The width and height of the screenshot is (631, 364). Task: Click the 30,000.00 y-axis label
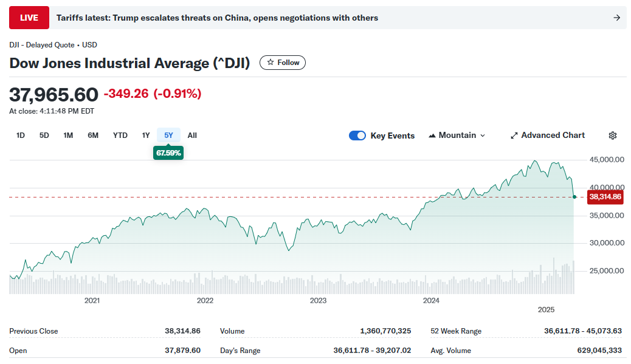[x=607, y=243]
